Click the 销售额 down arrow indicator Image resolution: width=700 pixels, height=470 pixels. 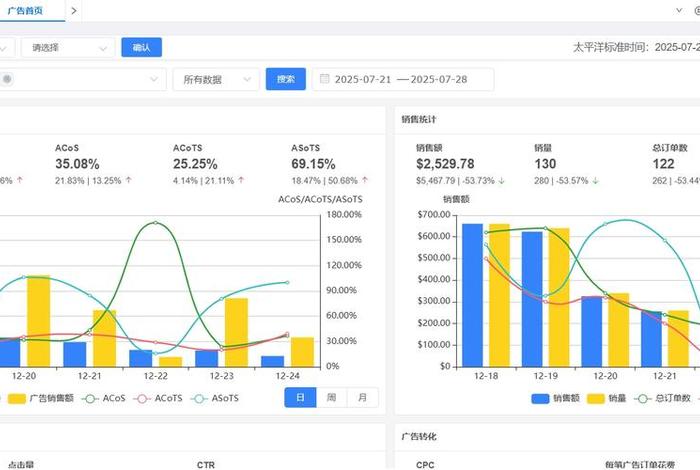click(502, 181)
